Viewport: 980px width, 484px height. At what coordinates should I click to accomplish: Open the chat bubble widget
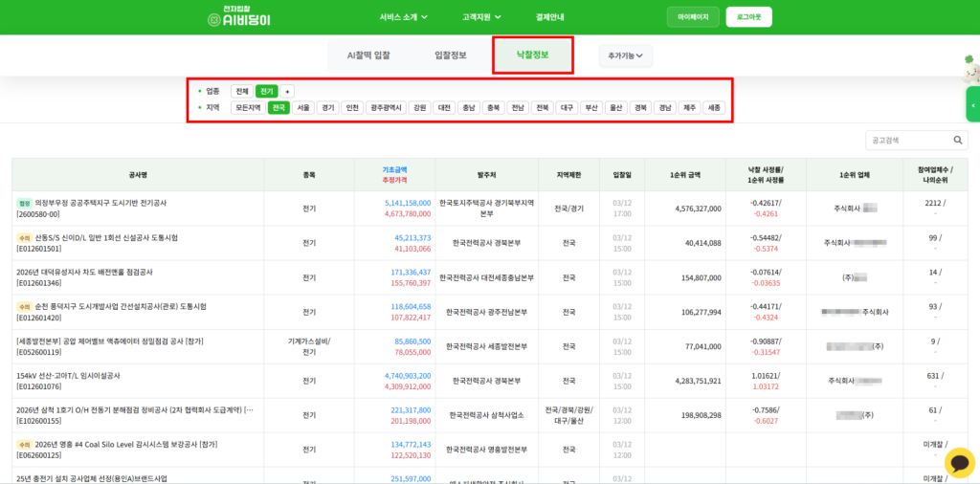click(x=959, y=463)
